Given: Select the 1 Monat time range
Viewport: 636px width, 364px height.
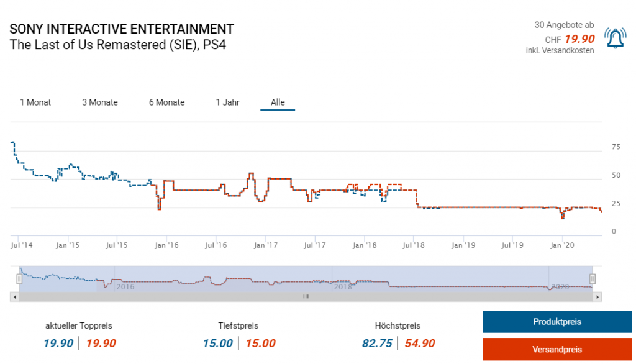Looking at the screenshot, I should click(x=35, y=102).
